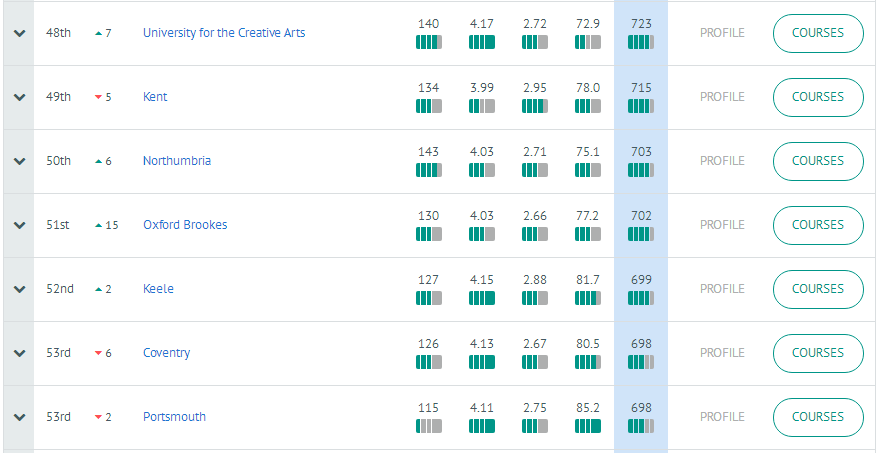Select the 49th rank cell
The width and height of the screenshot is (880, 453).
pos(58,97)
